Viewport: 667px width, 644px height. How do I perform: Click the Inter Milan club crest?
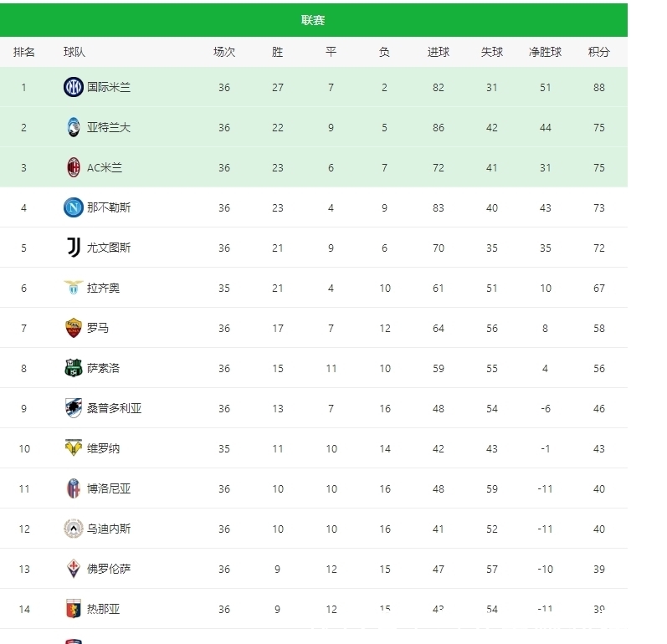pyautogui.click(x=74, y=87)
